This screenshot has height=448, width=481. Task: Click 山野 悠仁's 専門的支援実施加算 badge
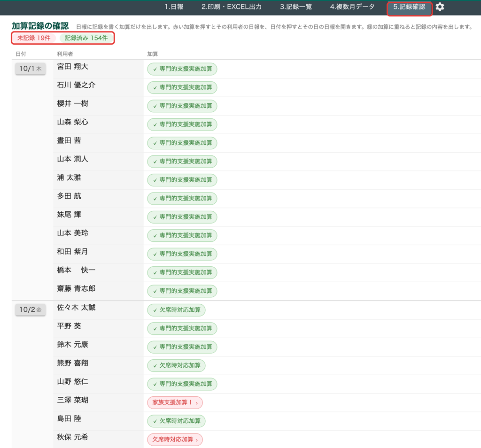click(x=182, y=384)
